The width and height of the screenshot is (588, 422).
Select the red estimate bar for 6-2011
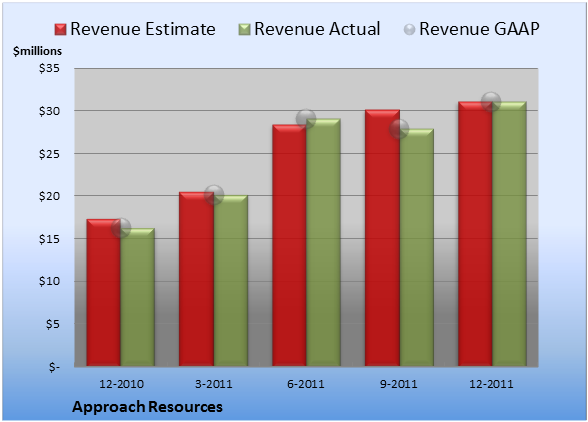(x=289, y=245)
